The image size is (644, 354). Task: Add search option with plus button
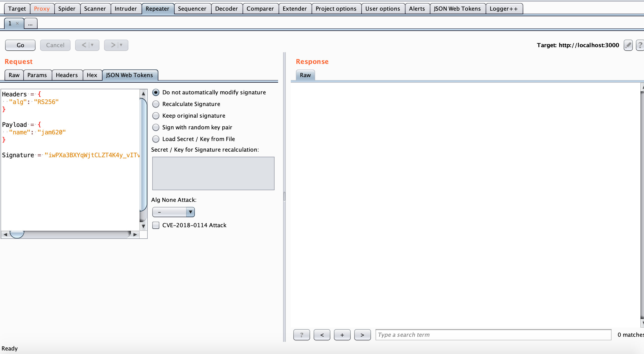tap(342, 335)
